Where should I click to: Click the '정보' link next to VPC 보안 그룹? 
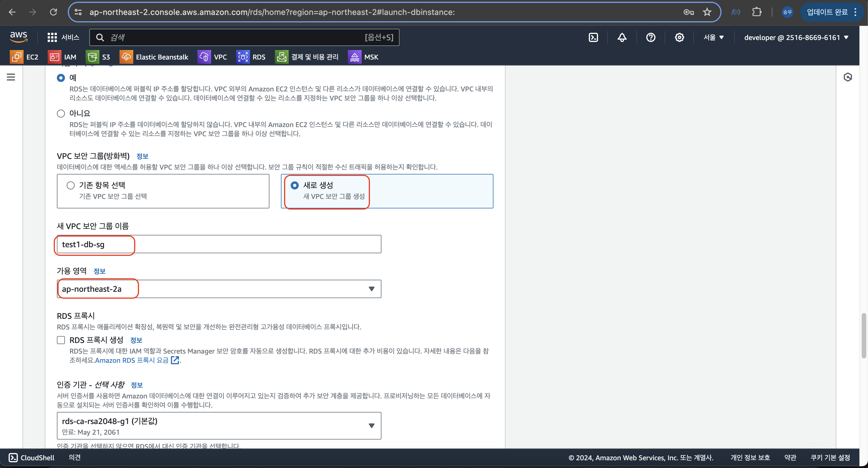(142, 156)
